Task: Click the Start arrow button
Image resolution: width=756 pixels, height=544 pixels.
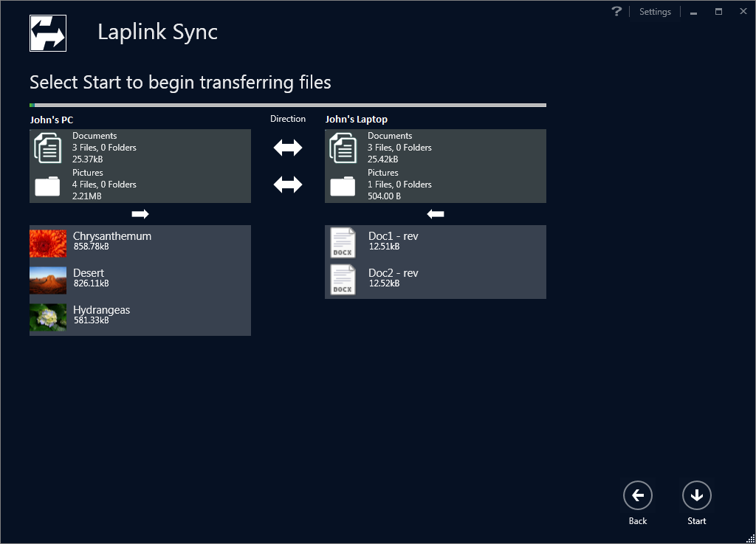Action: pyautogui.click(x=697, y=495)
